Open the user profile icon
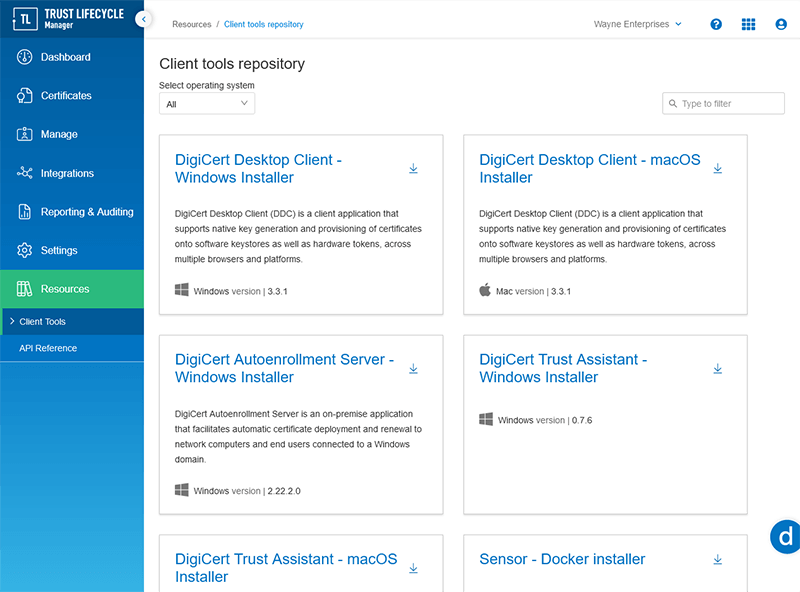The image size is (800, 592). pyautogui.click(x=781, y=24)
